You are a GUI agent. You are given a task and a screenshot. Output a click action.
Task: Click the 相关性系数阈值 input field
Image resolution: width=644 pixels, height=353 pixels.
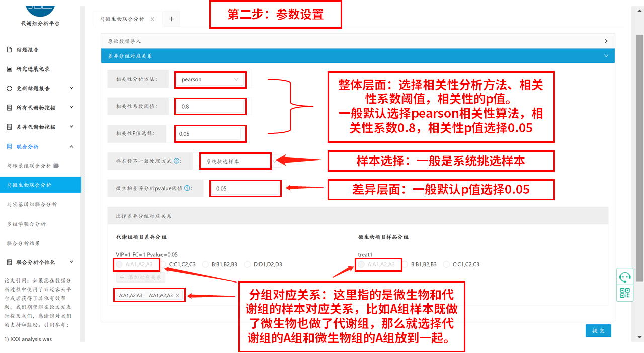click(x=210, y=107)
